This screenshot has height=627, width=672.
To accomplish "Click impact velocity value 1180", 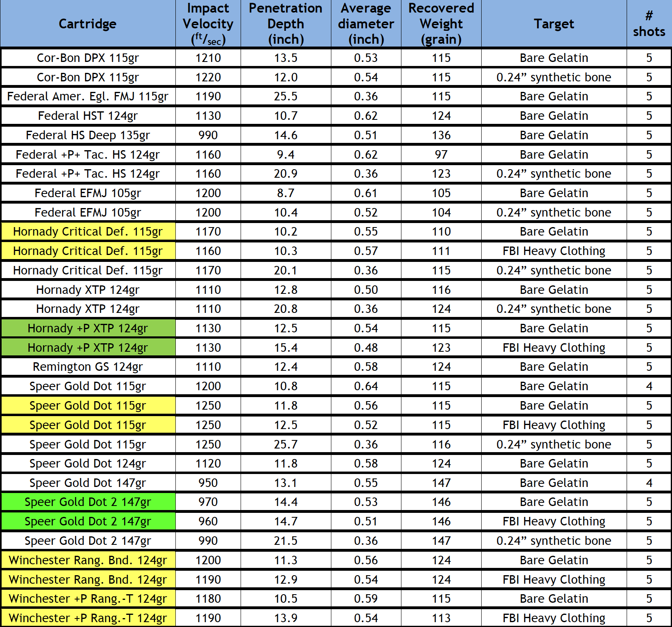I will point(208,599).
